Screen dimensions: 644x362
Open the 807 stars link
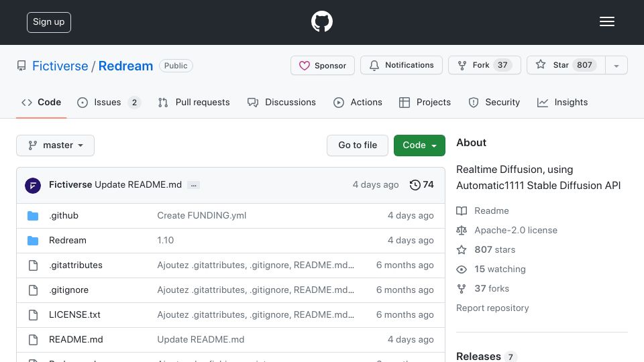[495, 249]
